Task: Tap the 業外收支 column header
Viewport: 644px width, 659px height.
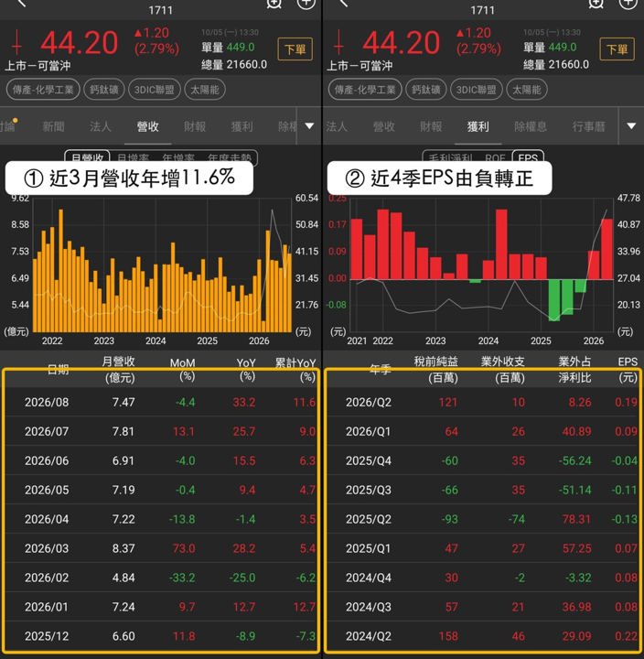Action: 503,369
